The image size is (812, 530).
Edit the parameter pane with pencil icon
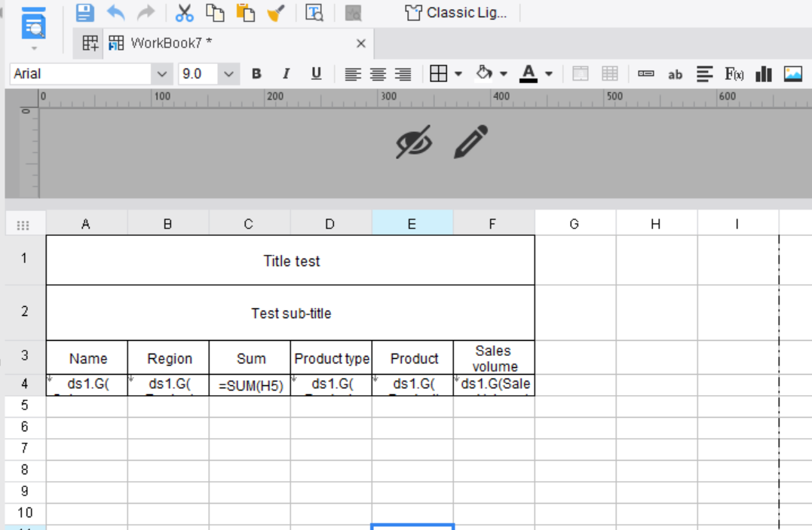tap(470, 142)
